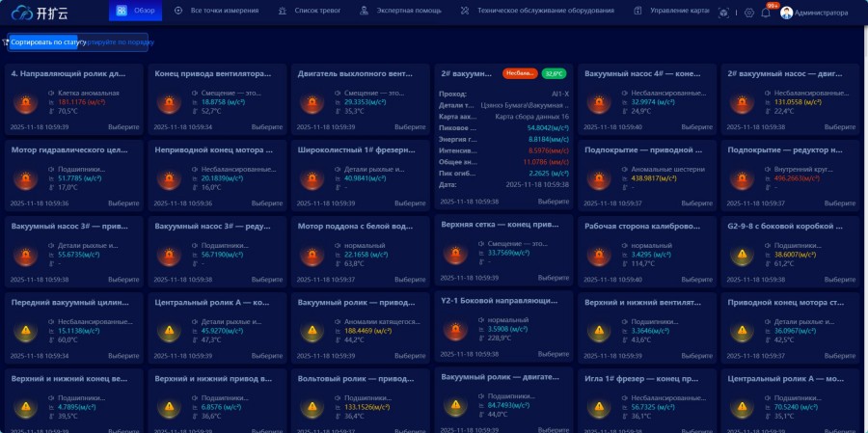Click the KaiKuoYun cloud logo
Viewport: 868px width, 433px height.
tap(22, 13)
